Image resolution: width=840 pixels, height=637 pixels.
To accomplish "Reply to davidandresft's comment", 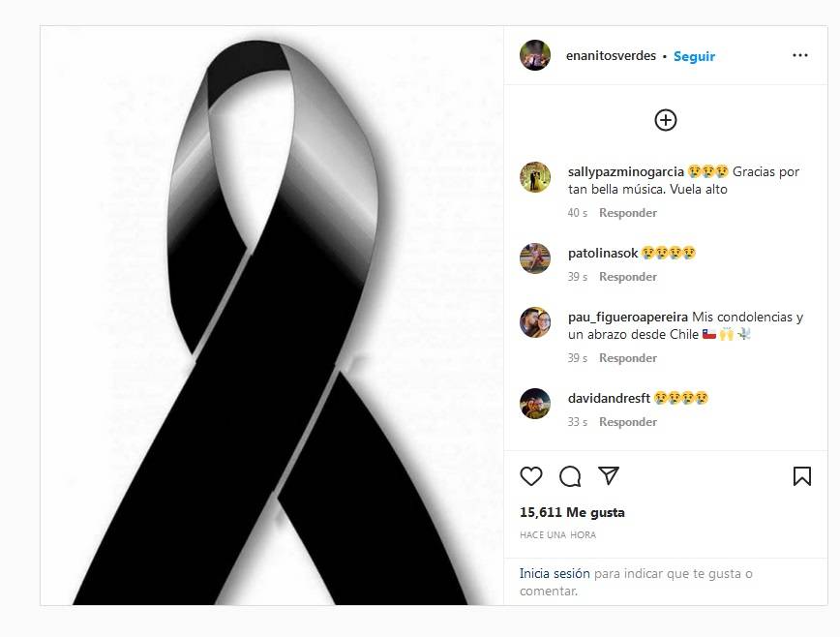I will (x=628, y=422).
